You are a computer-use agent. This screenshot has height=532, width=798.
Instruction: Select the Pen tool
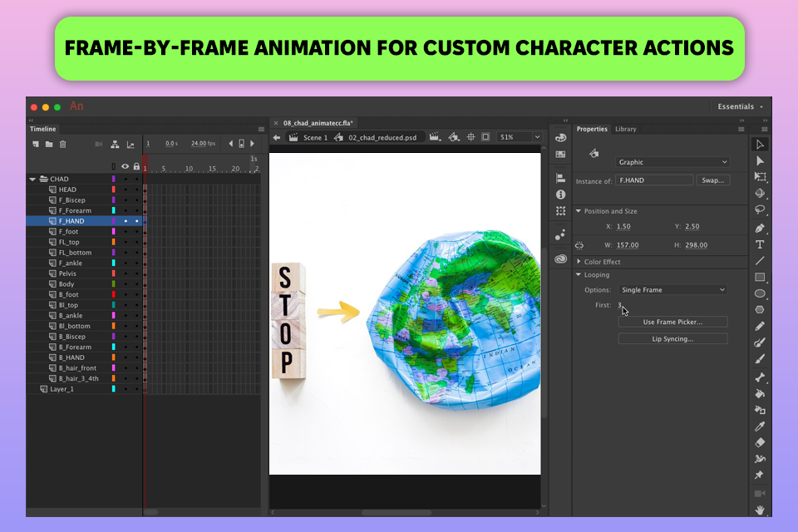760,228
